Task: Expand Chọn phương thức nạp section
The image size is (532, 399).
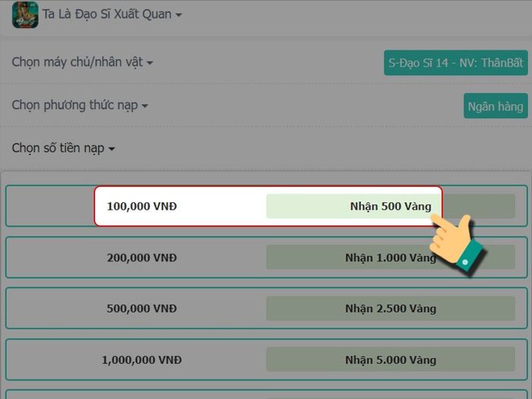Action: 80,106
